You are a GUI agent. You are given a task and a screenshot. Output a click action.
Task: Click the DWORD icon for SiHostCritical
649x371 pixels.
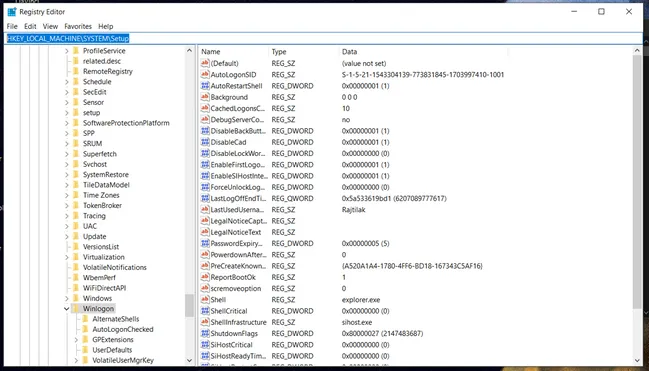[x=205, y=344]
